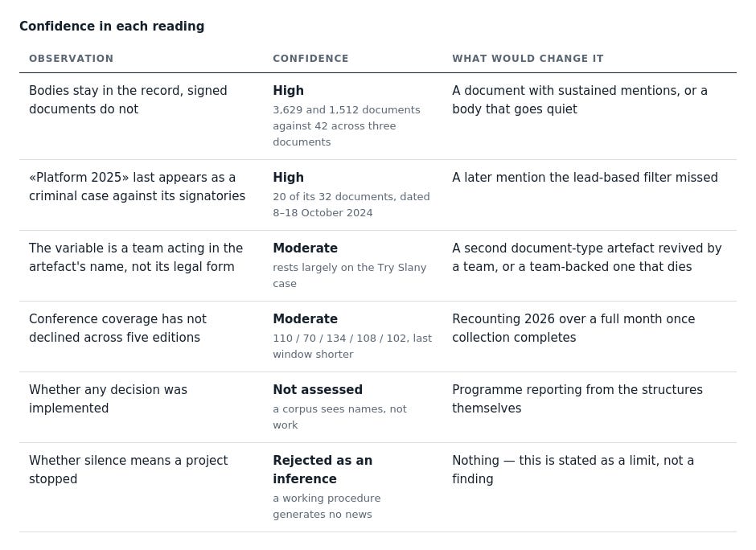The image size is (756, 550).
Task: Click the Not assessed label
Action: pos(318,389)
